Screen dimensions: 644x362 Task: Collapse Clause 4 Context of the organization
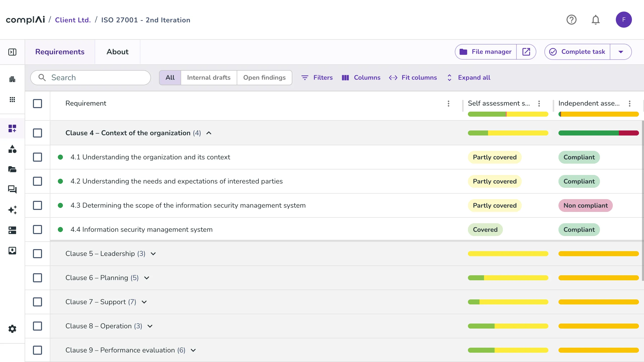209,133
